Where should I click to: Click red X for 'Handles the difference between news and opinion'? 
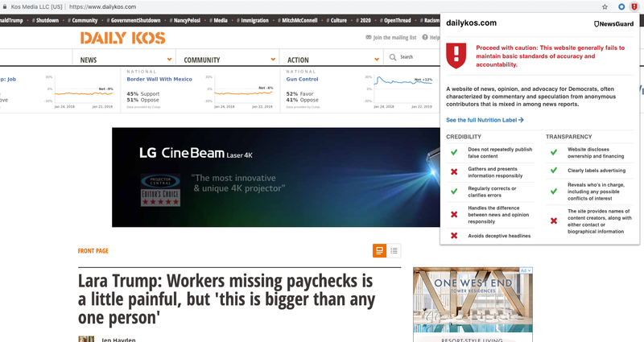(454, 214)
